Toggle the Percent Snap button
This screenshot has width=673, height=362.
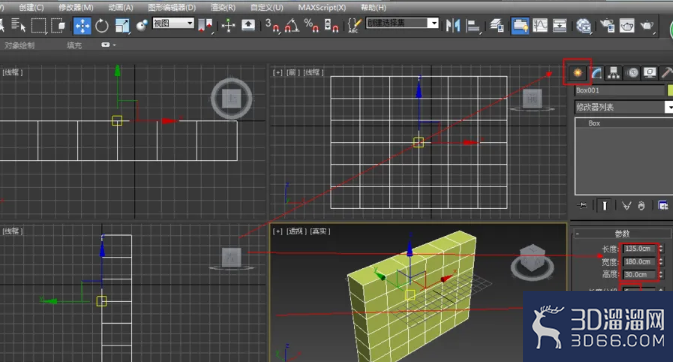(311, 25)
